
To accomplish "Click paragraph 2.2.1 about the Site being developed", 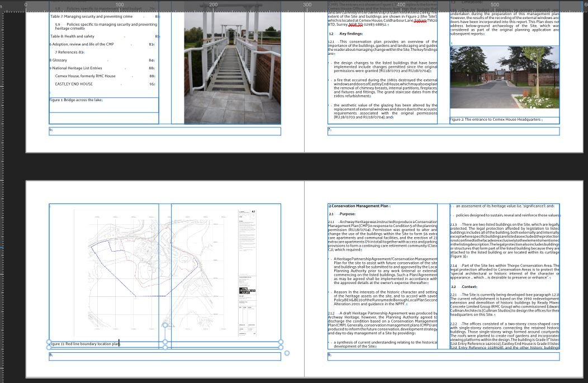I will pos(504,305).
